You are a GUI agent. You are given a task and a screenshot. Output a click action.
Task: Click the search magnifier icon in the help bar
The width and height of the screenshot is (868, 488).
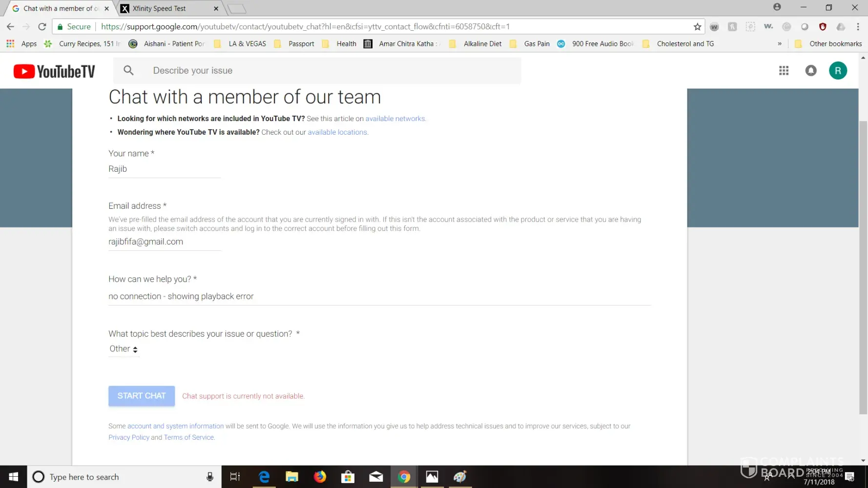pos(128,71)
